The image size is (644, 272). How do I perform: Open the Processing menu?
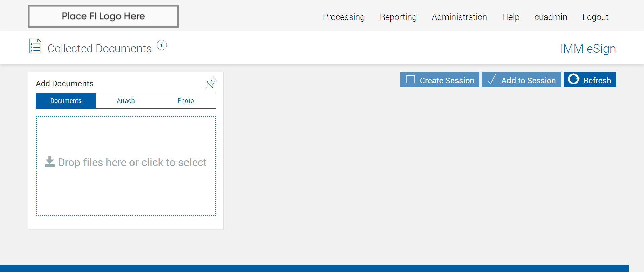[x=343, y=17]
